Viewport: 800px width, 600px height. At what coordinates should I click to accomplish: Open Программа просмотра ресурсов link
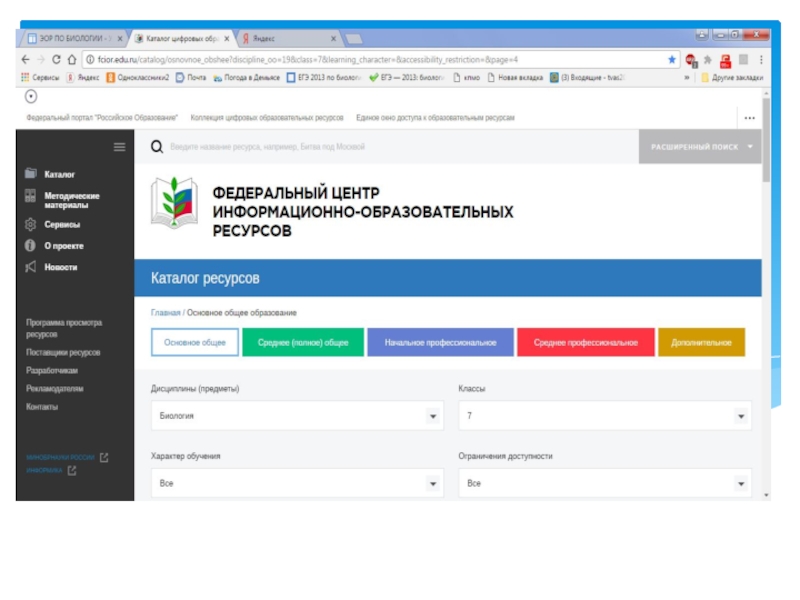pyautogui.click(x=64, y=329)
